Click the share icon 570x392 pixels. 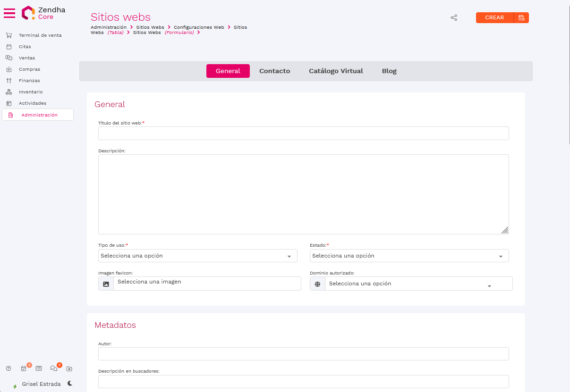(x=454, y=18)
